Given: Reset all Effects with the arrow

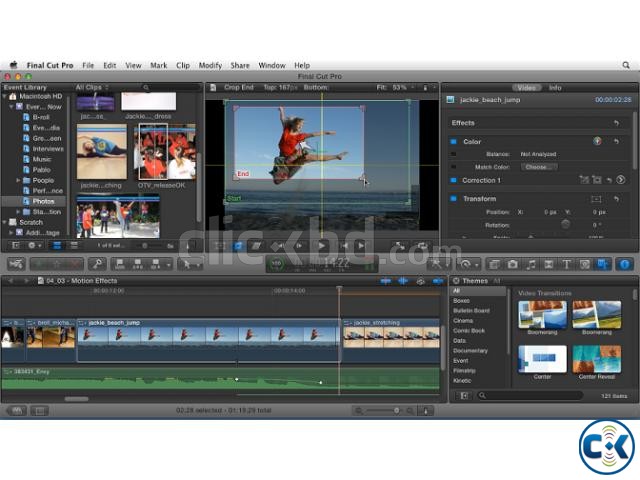Looking at the screenshot, I should pyautogui.click(x=616, y=123).
